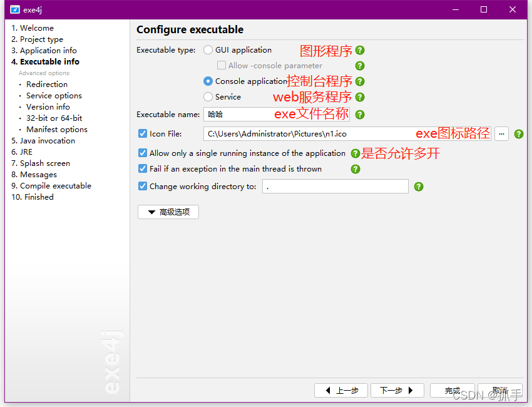532x407 pixels.
Task: Click 取消 cancel button
Action: (500, 390)
